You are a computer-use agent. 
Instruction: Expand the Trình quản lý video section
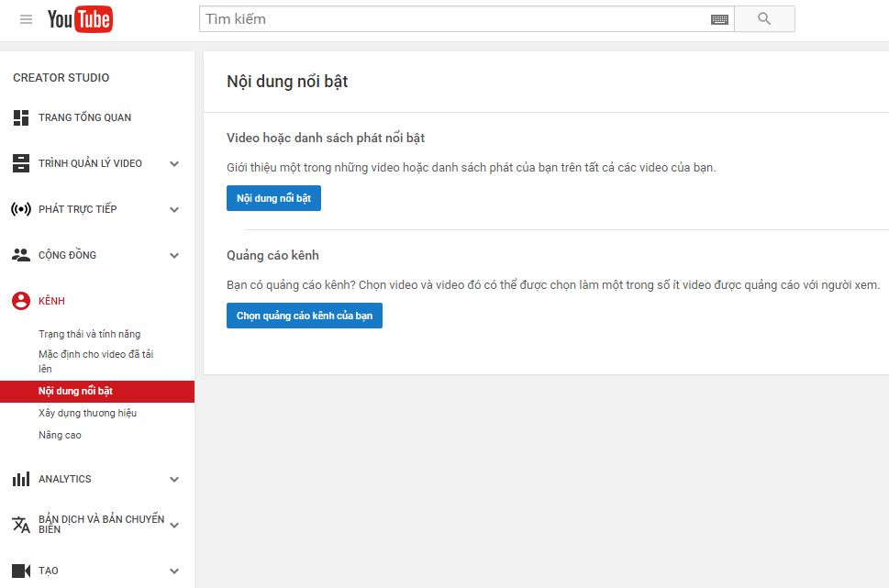click(x=174, y=163)
